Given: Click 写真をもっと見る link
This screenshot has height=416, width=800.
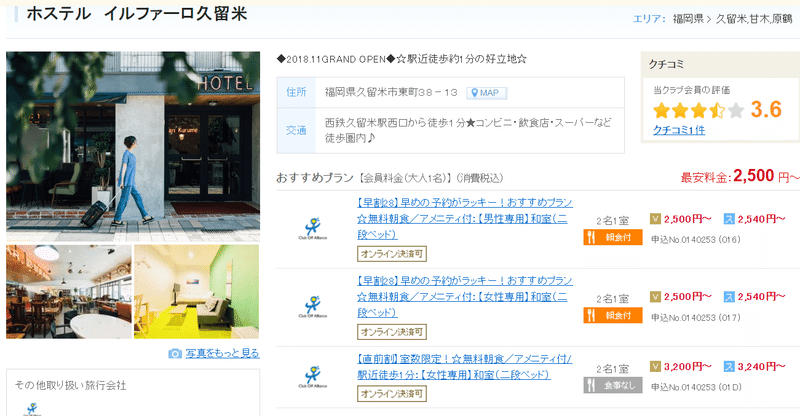Looking at the screenshot, I should tap(222, 353).
